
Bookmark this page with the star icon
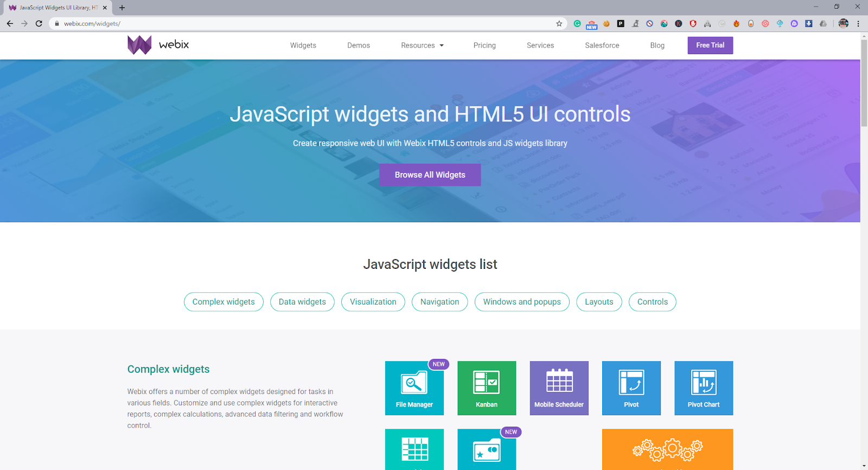(x=559, y=23)
